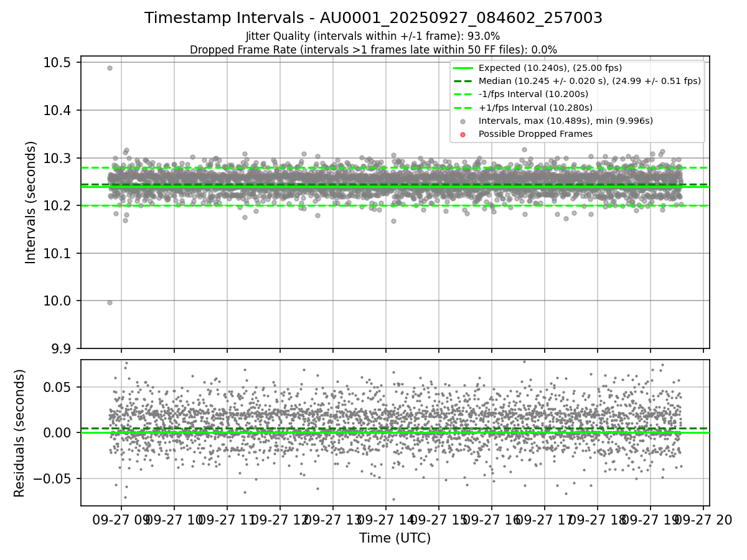Click legend entry '-1/fps Interval (10.200s)'
This screenshot has width=747, height=560.
click(x=533, y=95)
